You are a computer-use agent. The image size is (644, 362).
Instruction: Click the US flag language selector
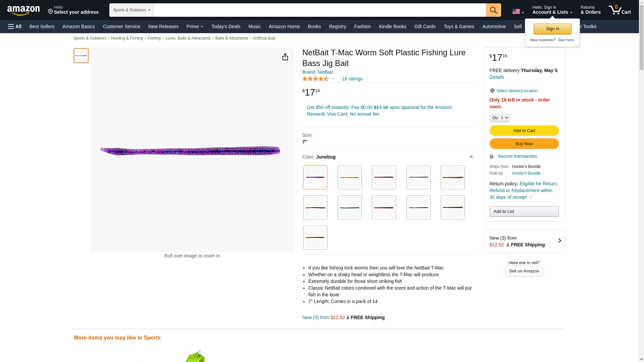pos(518,11)
